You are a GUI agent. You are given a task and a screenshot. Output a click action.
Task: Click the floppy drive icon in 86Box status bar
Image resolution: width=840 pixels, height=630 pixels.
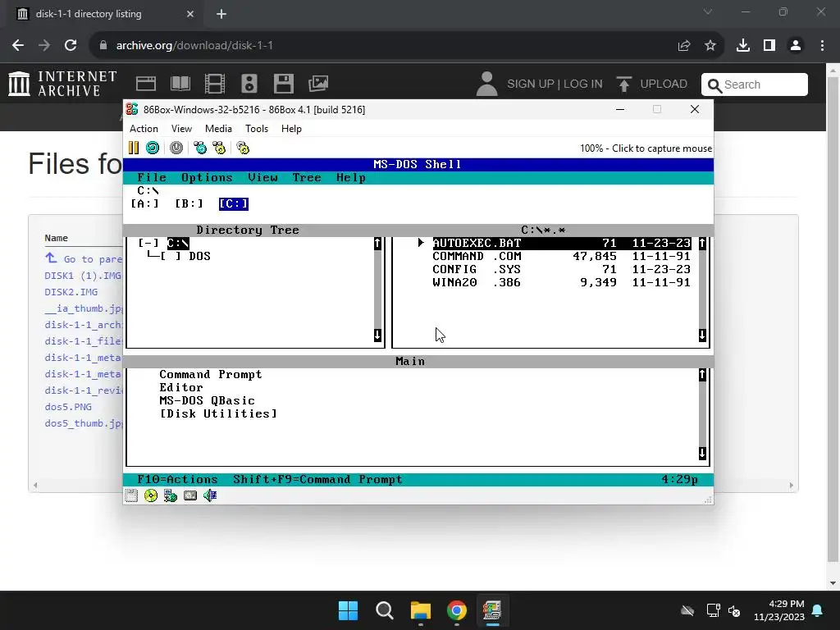tap(131, 495)
